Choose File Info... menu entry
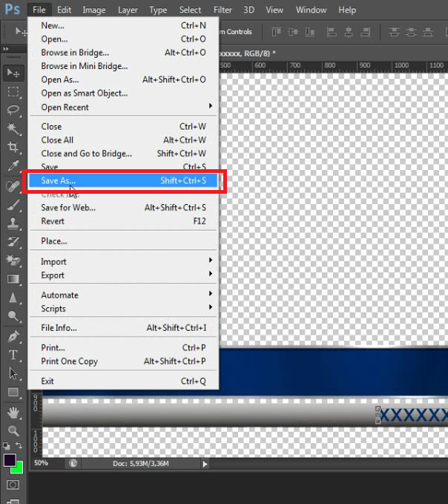 click(x=123, y=328)
